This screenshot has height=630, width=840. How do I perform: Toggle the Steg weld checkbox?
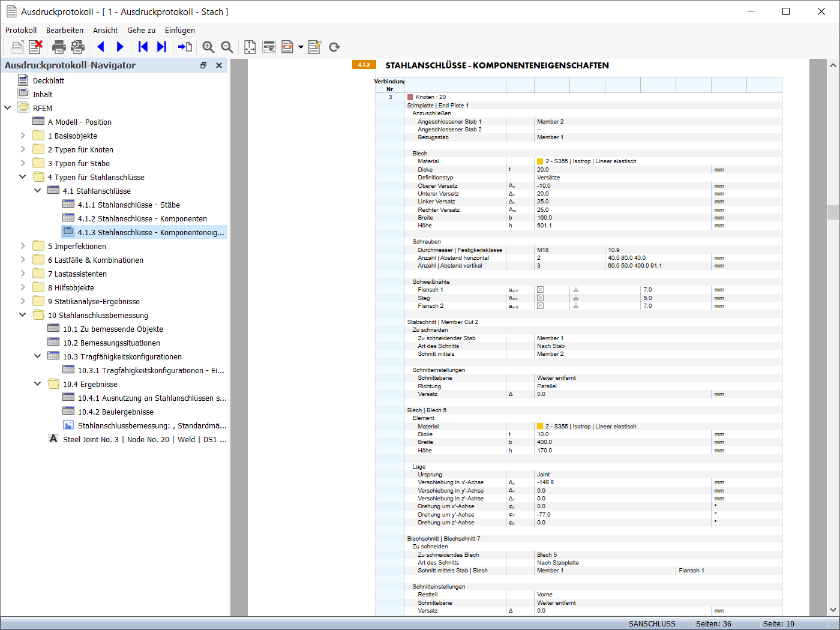tap(540, 298)
